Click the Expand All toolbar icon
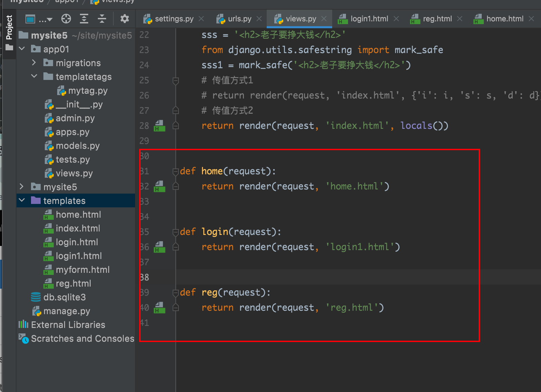 point(84,19)
